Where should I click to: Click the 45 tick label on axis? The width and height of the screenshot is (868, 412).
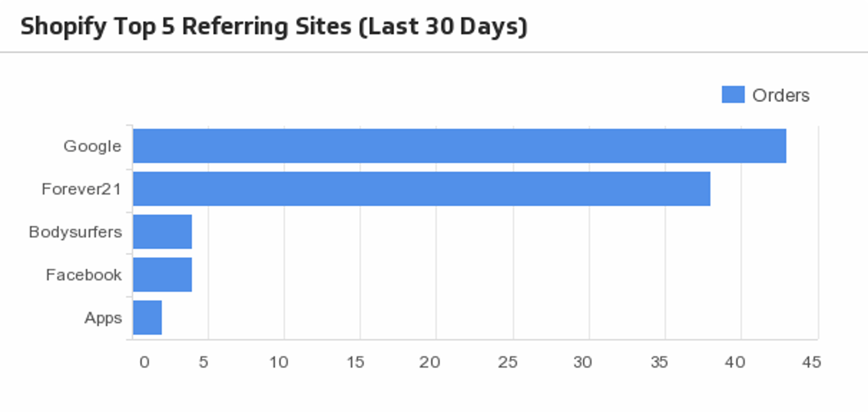click(x=811, y=362)
